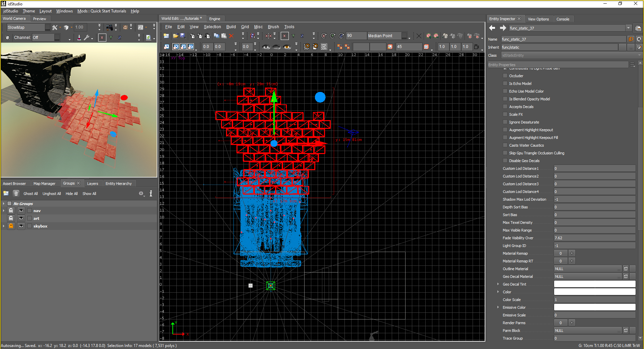Viewport: 644px width, 349px height.
Task: Expand the nav group tree arrow
Action: pyautogui.click(x=4, y=211)
